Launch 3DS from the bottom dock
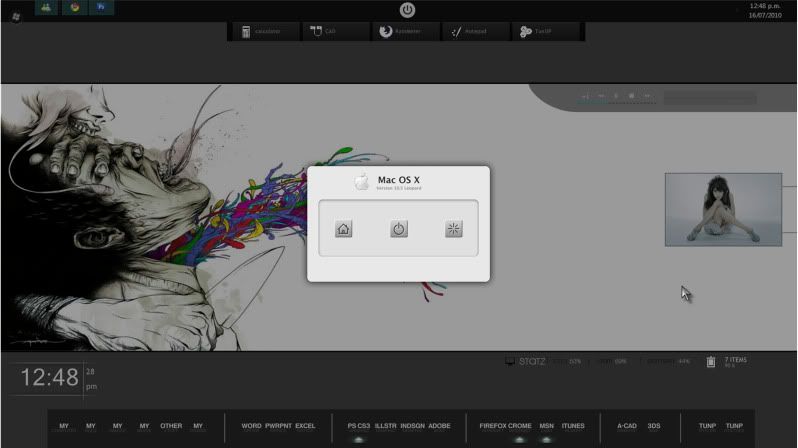 [654, 426]
